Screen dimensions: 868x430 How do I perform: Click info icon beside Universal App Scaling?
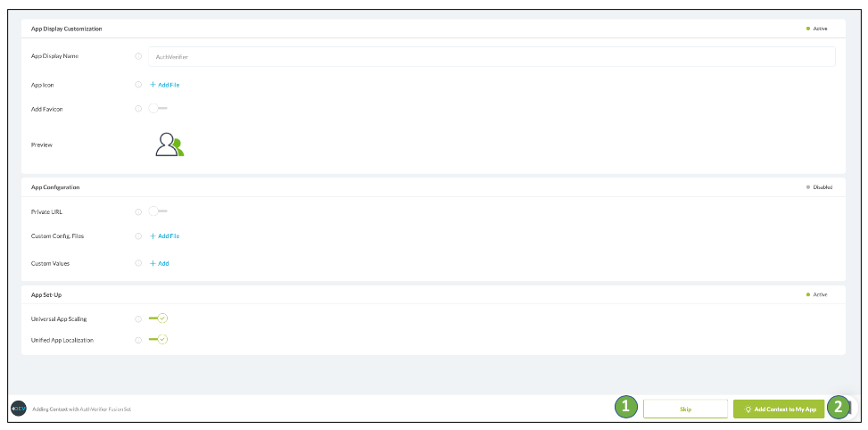pyautogui.click(x=138, y=318)
